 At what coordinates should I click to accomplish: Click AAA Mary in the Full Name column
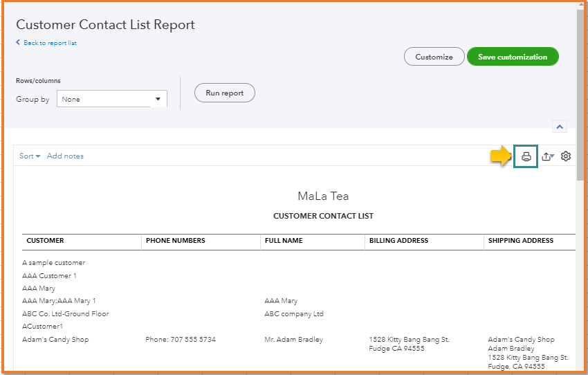[x=281, y=301]
